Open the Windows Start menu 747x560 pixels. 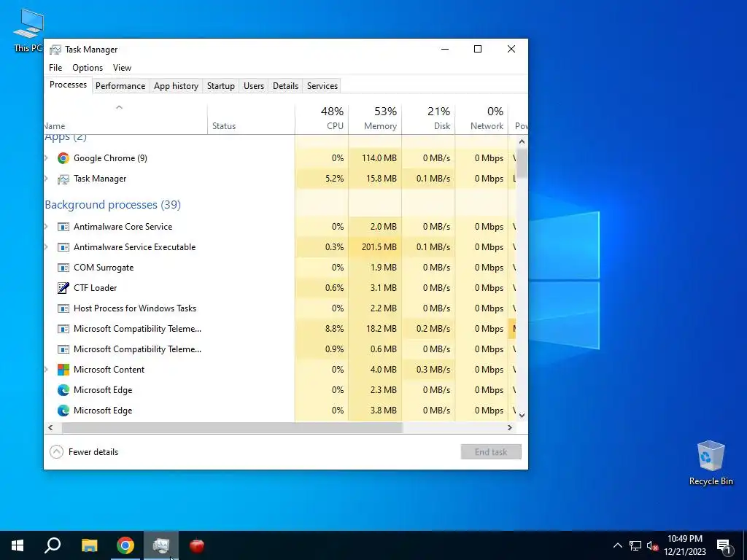[18, 545]
